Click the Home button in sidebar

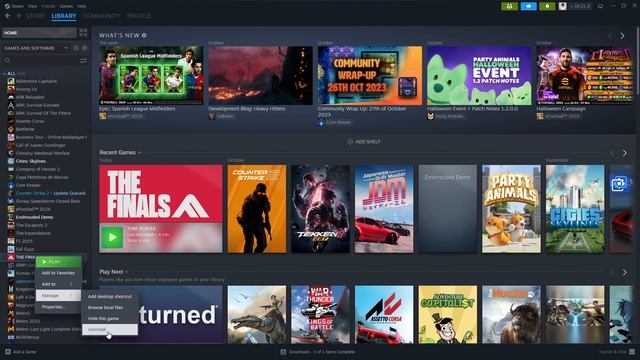tap(39, 33)
